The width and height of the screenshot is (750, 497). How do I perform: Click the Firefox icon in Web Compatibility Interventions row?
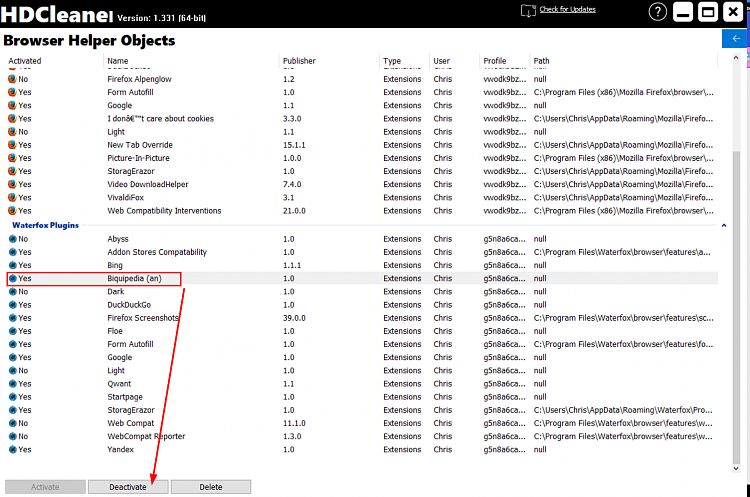point(12,210)
